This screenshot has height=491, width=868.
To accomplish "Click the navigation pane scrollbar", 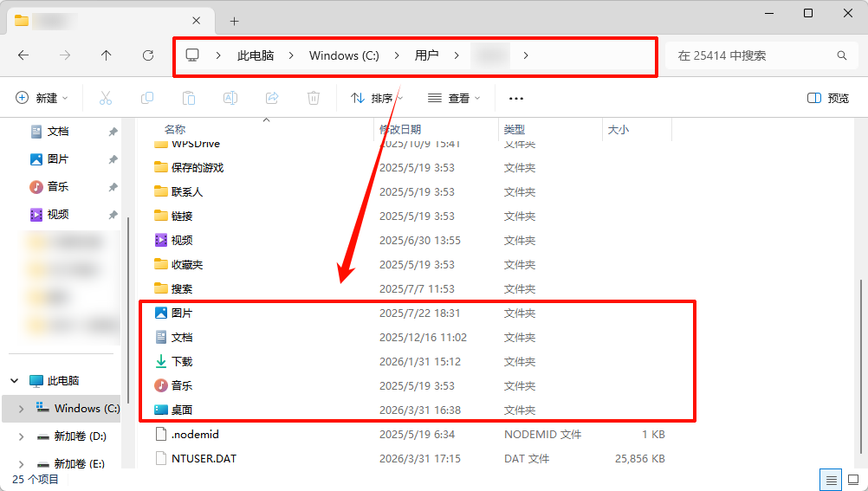I will (128, 310).
